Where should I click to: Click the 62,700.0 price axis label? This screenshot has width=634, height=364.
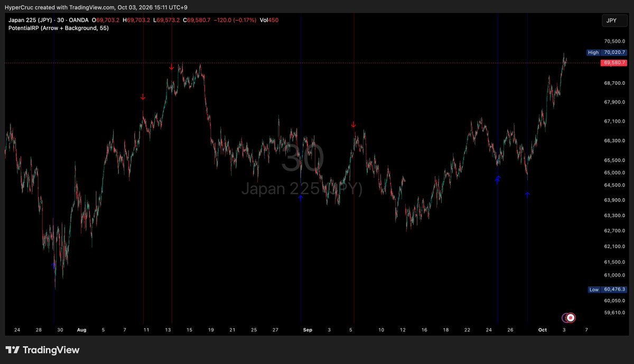click(614, 231)
